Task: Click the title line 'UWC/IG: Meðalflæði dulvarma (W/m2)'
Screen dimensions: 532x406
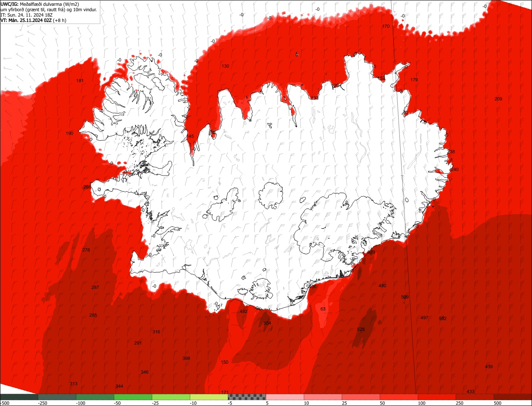Action: [x=40, y=4]
